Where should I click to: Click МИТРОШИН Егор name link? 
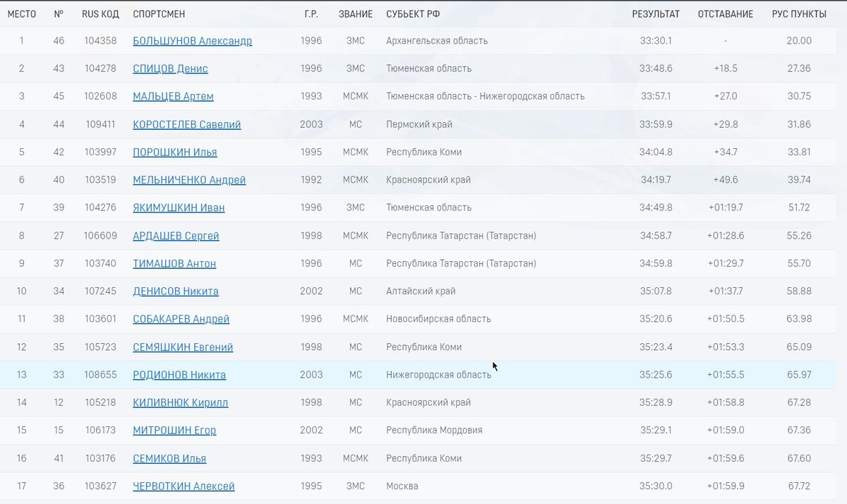[174, 431]
